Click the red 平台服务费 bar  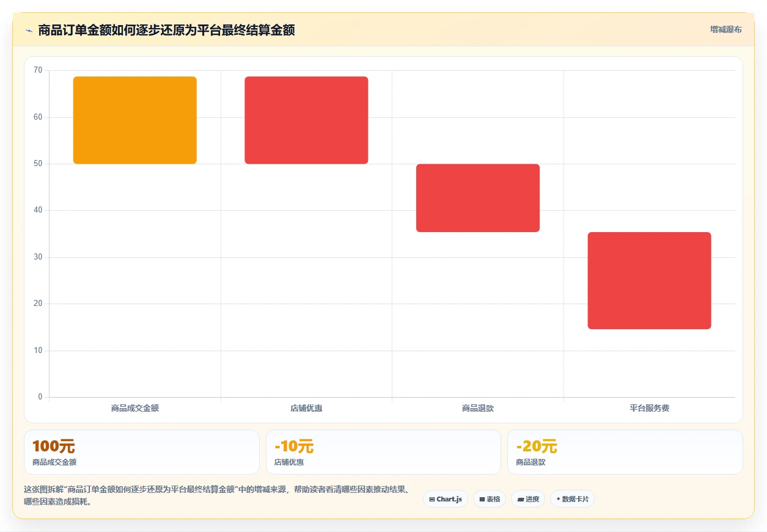coord(649,280)
